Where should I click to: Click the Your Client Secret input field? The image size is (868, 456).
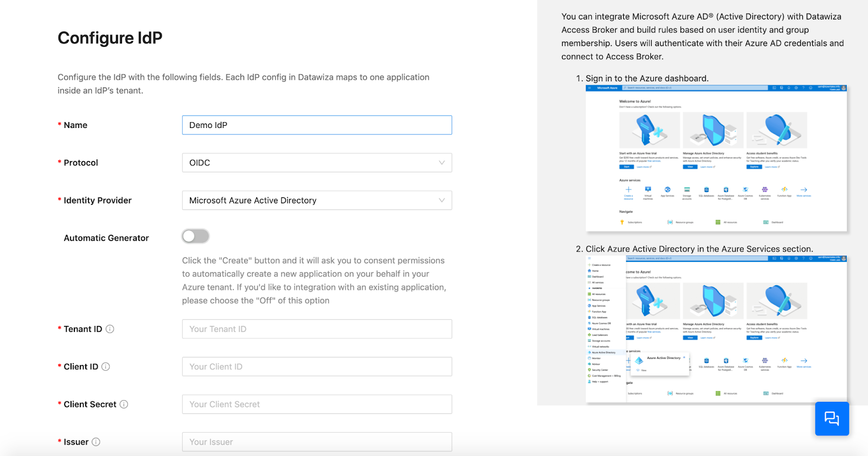317,404
